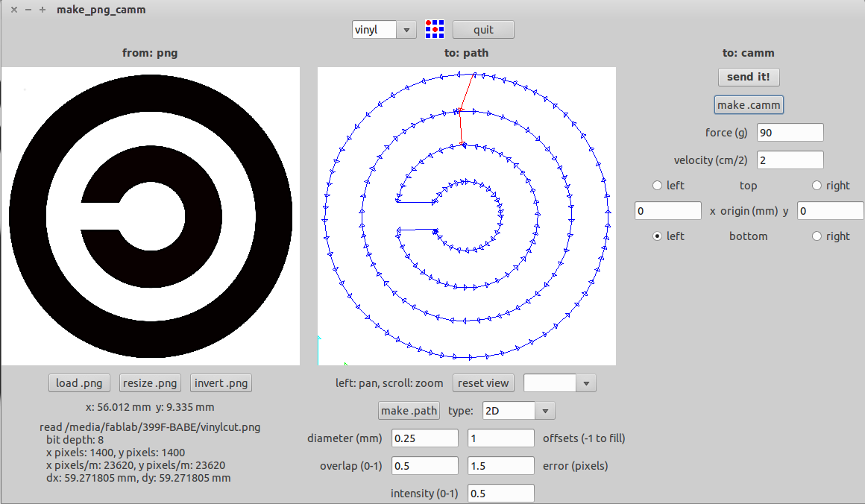The width and height of the screenshot is (865, 504).
Task: Edit the y origin (mm) field
Action: coord(830,211)
